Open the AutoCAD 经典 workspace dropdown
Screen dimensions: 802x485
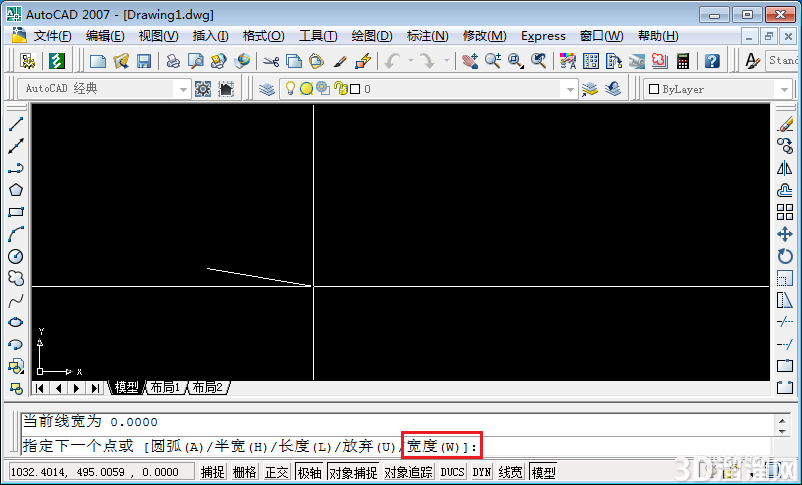[104, 89]
